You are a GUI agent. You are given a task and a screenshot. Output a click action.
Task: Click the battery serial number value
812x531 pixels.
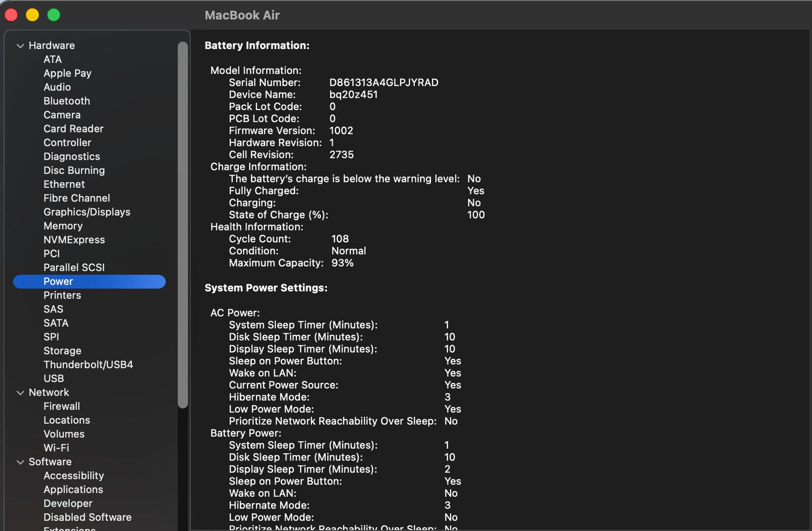(383, 83)
